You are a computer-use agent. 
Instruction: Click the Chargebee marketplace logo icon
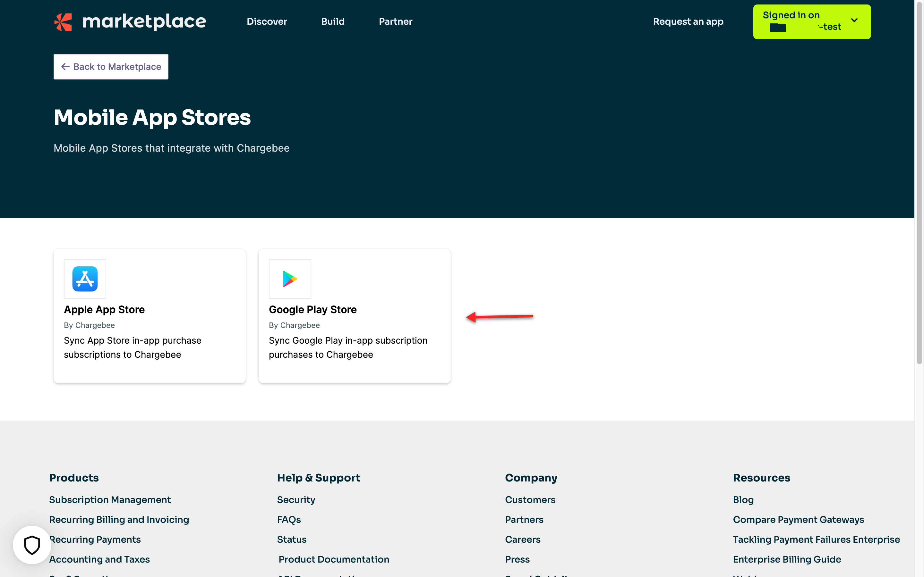(x=64, y=22)
